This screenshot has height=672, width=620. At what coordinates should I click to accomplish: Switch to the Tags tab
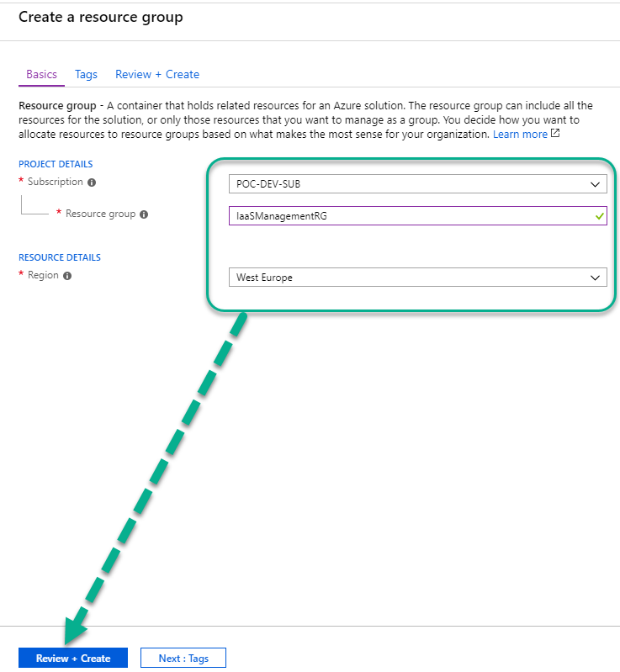tap(86, 75)
